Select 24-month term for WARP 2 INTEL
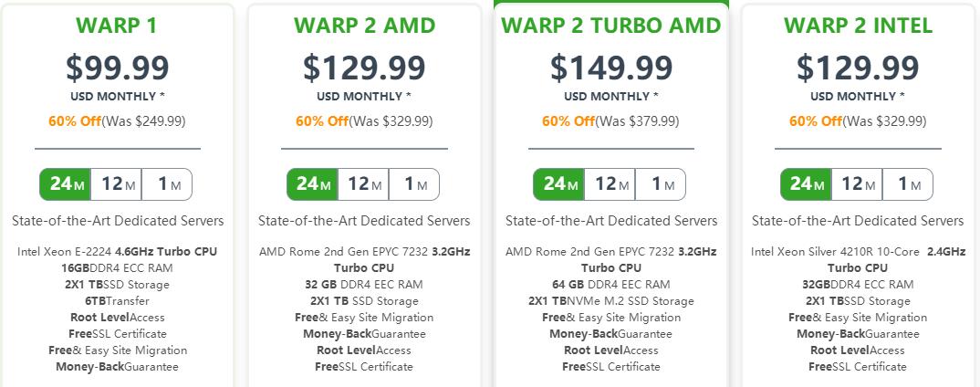This screenshot has height=387, width=980. 806,184
